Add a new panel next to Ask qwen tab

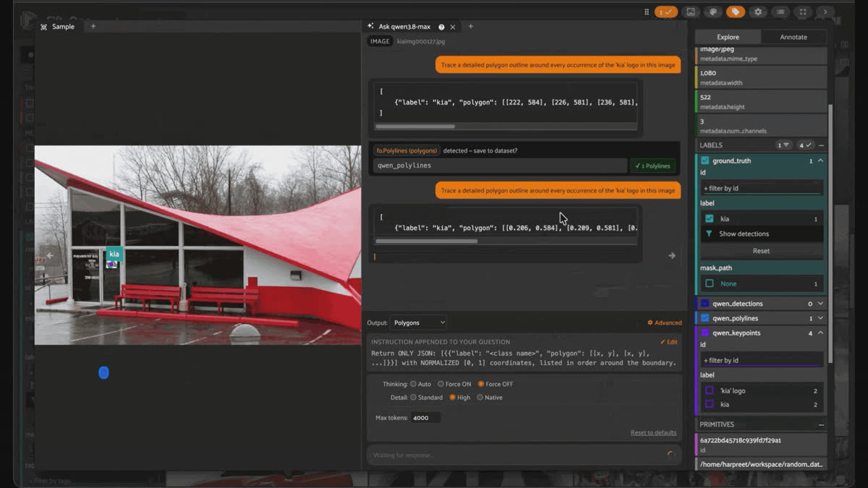[x=471, y=26]
